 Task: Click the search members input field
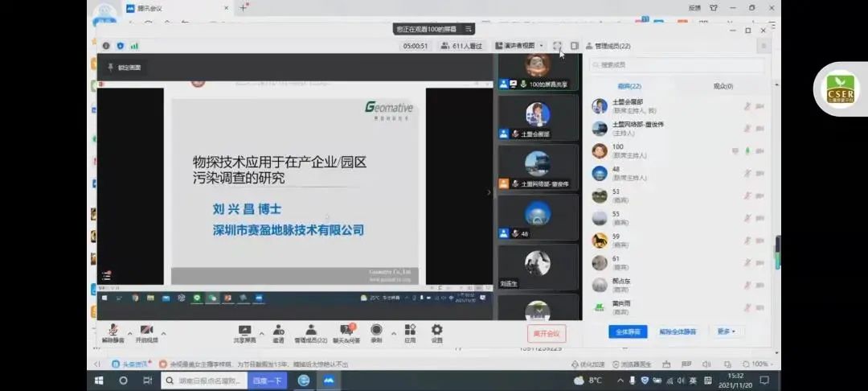[677, 65]
